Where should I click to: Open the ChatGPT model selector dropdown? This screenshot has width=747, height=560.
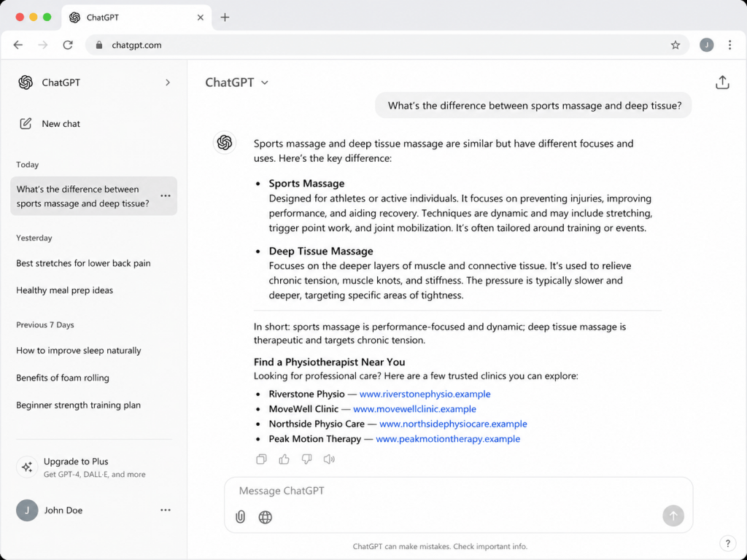237,82
